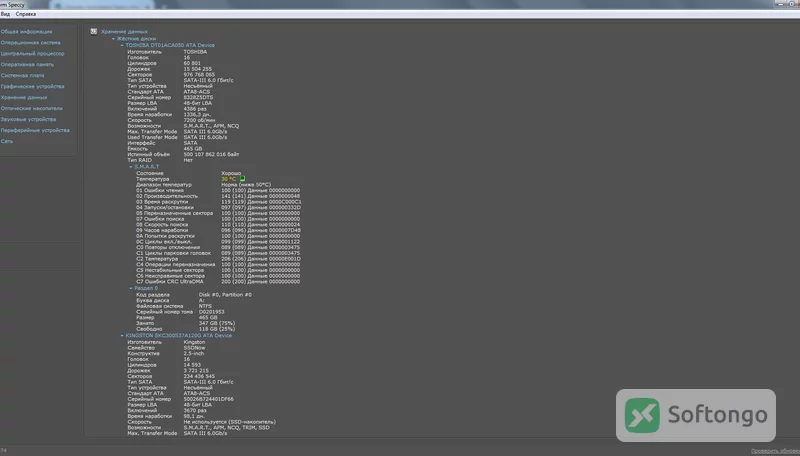Click the storage icon beside Хранение данных header
The width and height of the screenshot is (800, 456).
pyautogui.click(x=94, y=32)
